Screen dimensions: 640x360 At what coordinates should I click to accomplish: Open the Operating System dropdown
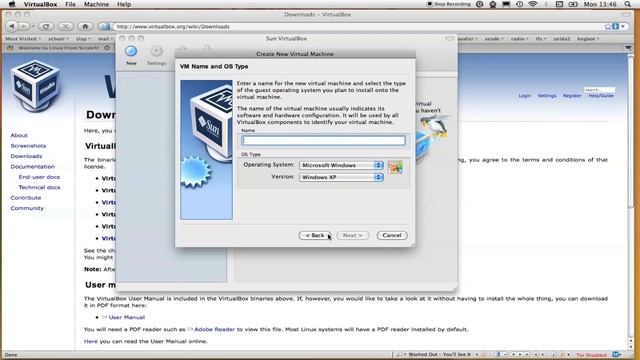click(341, 165)
